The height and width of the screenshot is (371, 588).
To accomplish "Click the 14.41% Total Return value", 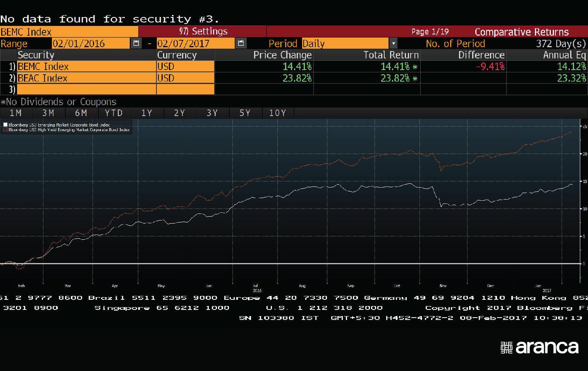I will pos(395,67).
